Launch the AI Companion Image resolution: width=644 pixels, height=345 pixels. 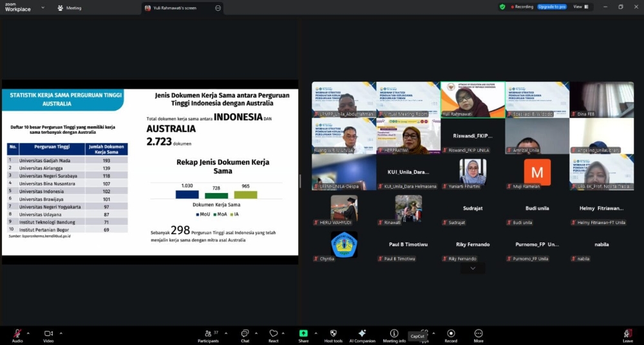[362, 335]
